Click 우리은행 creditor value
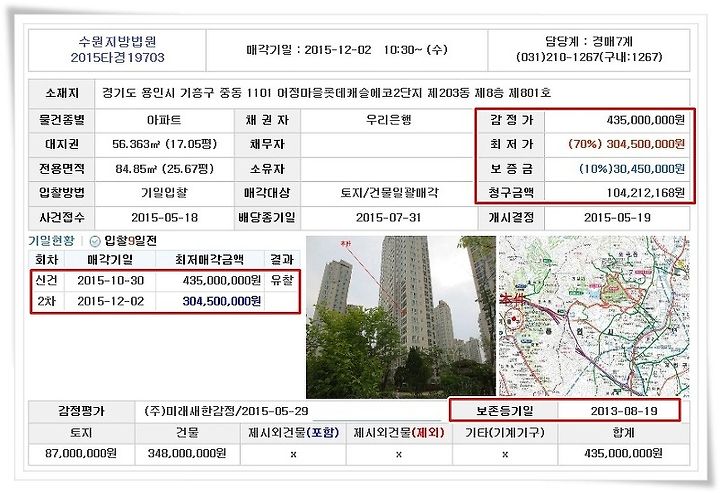Screen dimensions: 720x493 [x=388, y=120]
